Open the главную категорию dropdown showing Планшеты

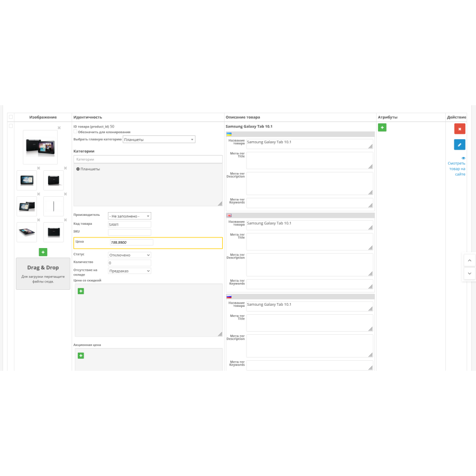click(159, 139)
